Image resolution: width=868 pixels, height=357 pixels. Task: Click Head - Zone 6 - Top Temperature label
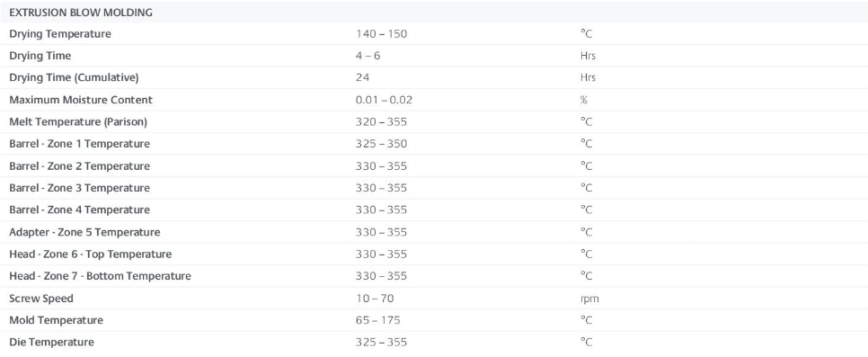click(90, 254)
